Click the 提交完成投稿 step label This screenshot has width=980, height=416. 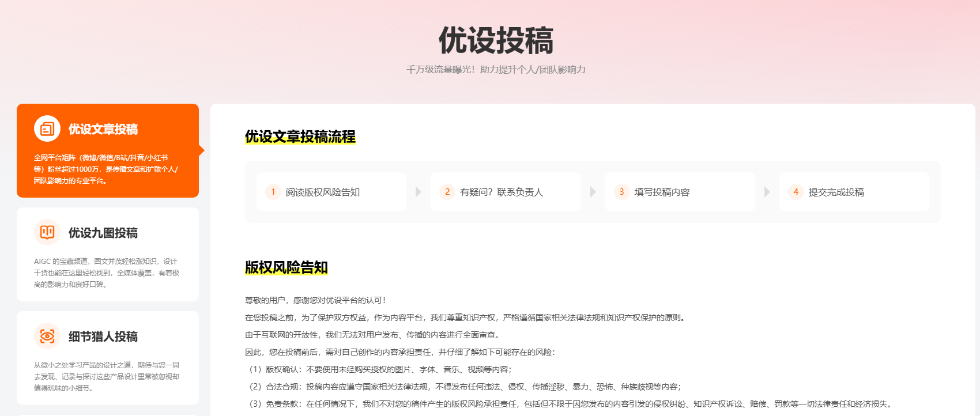tap(836, 192)
